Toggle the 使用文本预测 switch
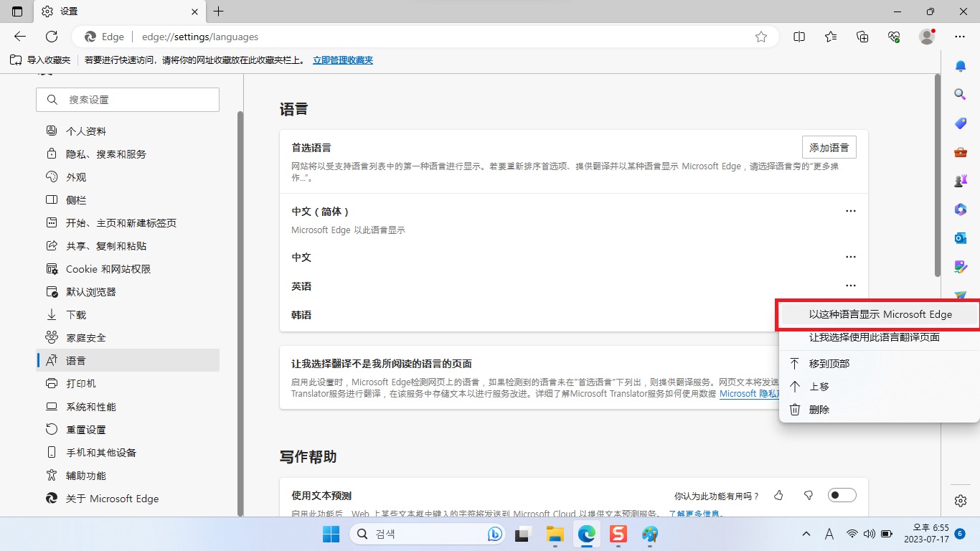The height and width of the screenshot is (551, 980). point(842,495)
